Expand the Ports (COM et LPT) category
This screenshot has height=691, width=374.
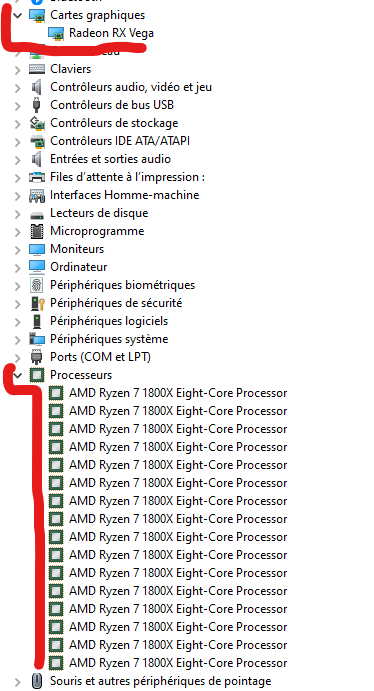click(x=18, y=357)
